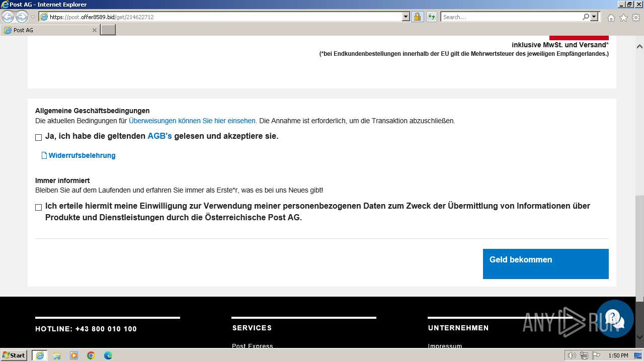The height and width of the screenshot is (362, 644).
Task: Click the Action Center flag icon
Action: pyautogui.click(x=596, y=355)
